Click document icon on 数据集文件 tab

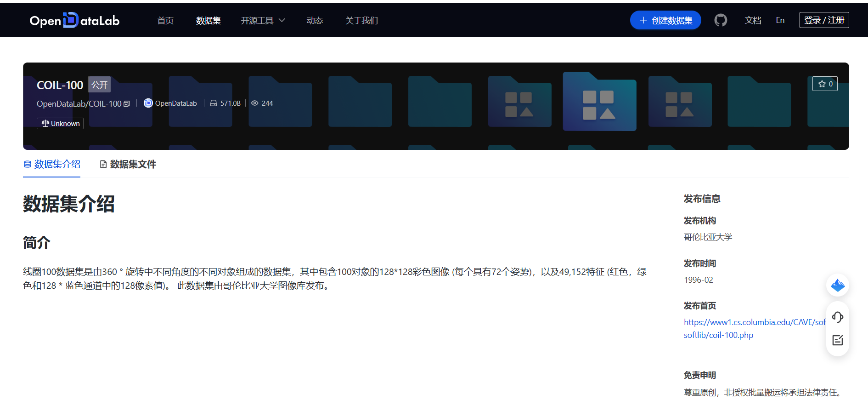[x=103, y=164]
